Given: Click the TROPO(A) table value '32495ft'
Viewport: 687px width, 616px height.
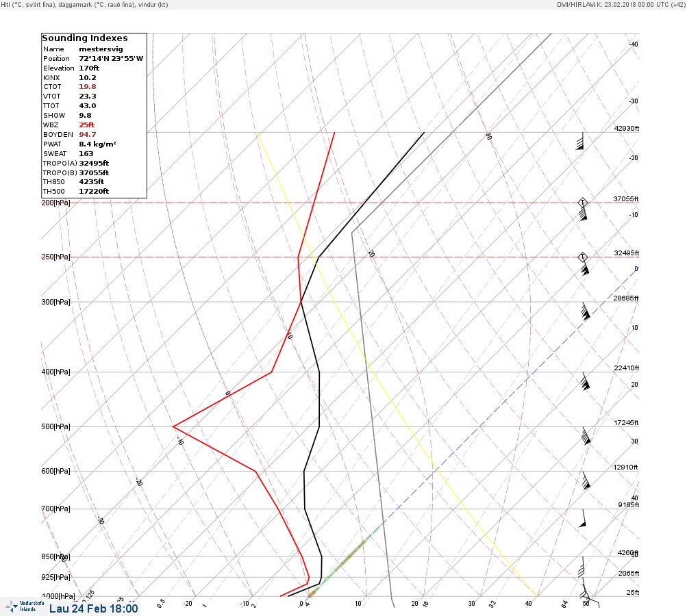Looking at the screenshot, I should 94,164.
